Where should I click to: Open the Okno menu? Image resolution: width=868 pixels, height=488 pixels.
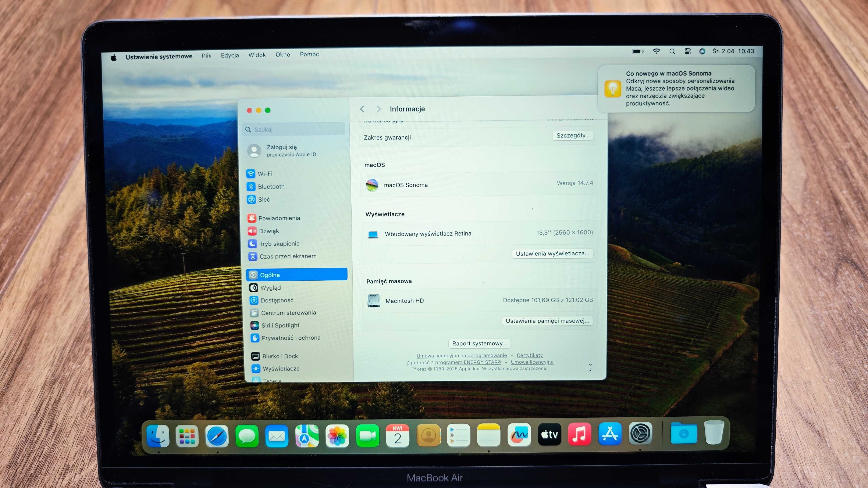pos(283,55)
